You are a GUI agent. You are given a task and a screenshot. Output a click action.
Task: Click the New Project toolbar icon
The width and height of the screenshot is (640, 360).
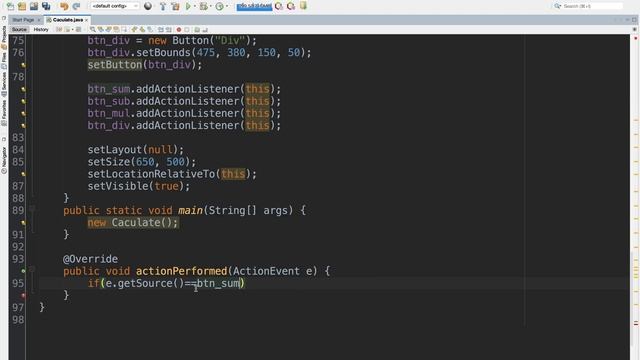(22, 6)
